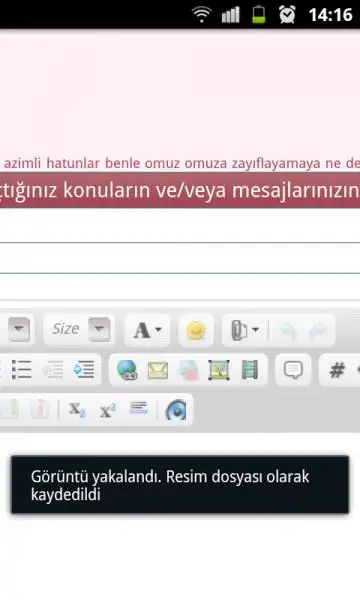This screenshot has height=600, width=360.
Task: Remove link with the faded unlink icon
Action: 188,370
